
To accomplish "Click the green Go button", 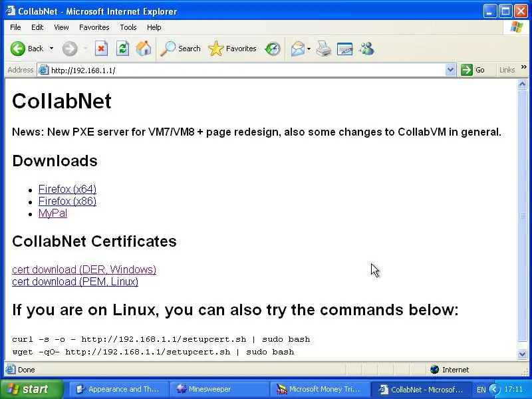I will point(473,70).
